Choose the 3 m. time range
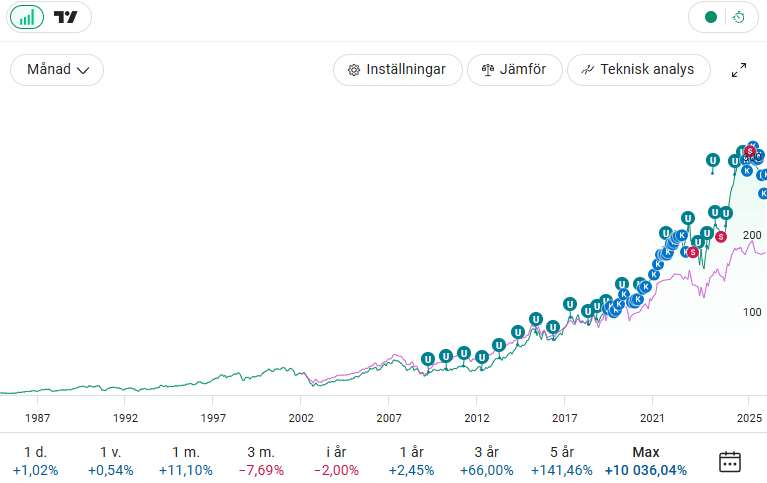Viewport: 767px width, 483px height. (261, 461)
